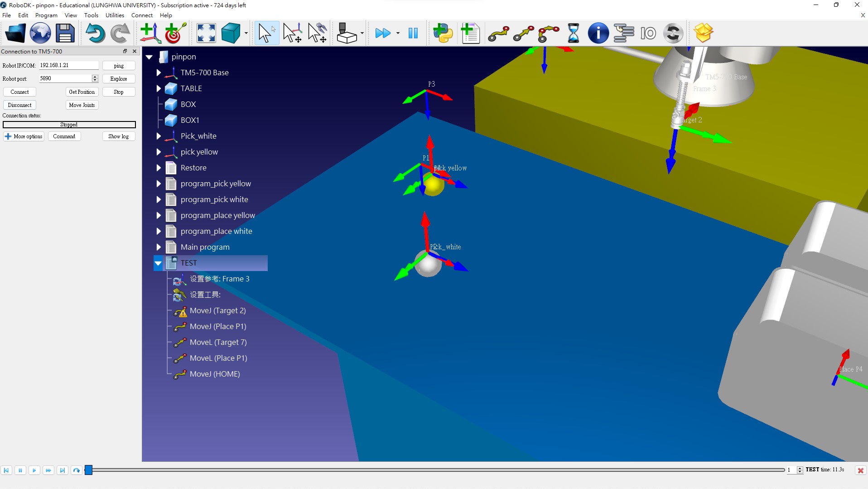Fit all objects in view
This screenshot has height=489, width=868.
[206, 33]
